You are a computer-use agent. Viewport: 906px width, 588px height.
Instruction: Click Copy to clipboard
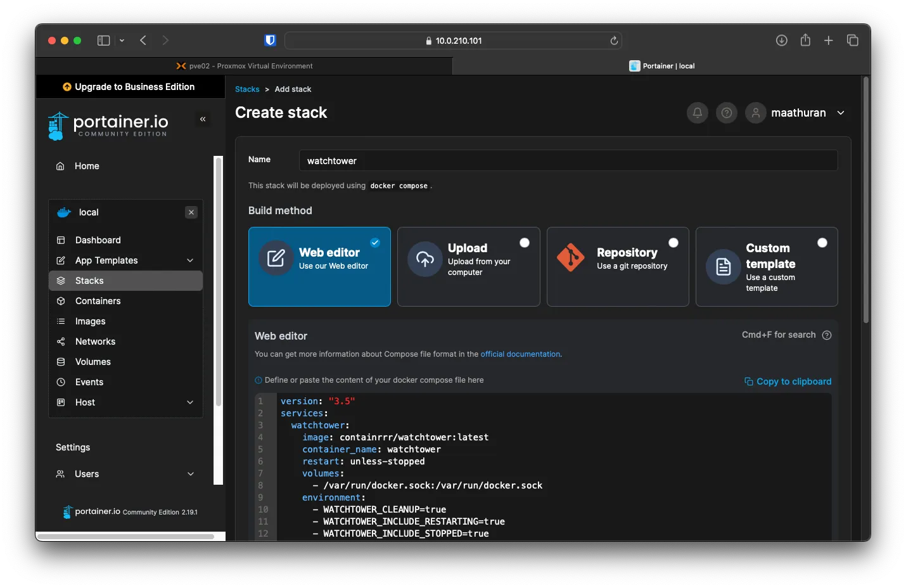click(x=788, y=381)
